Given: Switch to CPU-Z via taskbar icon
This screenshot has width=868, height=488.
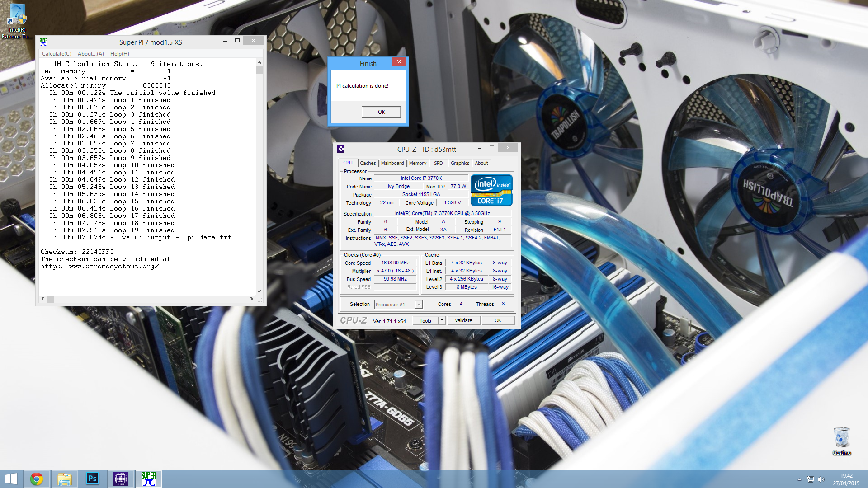Looking at the screenshot, I should [121, 479].
